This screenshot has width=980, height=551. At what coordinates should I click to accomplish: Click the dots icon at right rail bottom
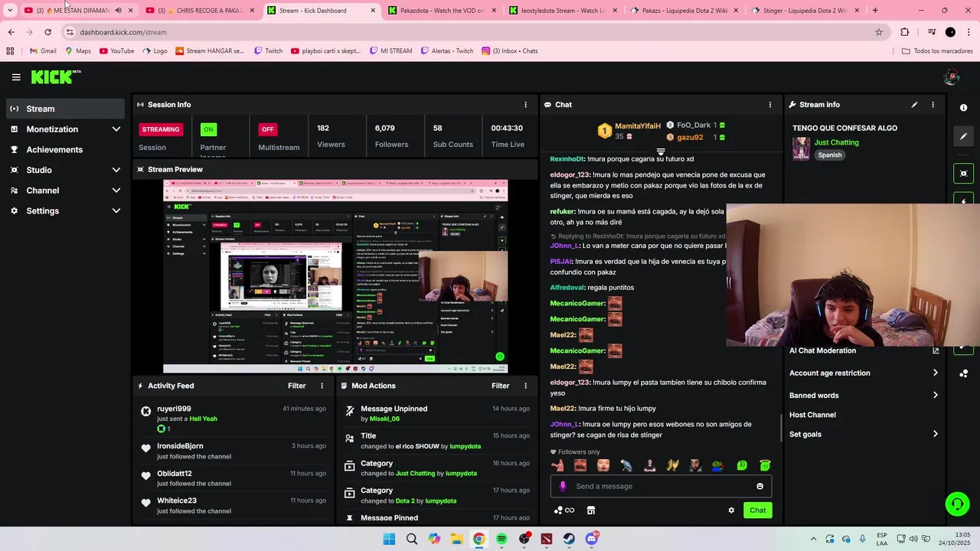tap(964, 373)
